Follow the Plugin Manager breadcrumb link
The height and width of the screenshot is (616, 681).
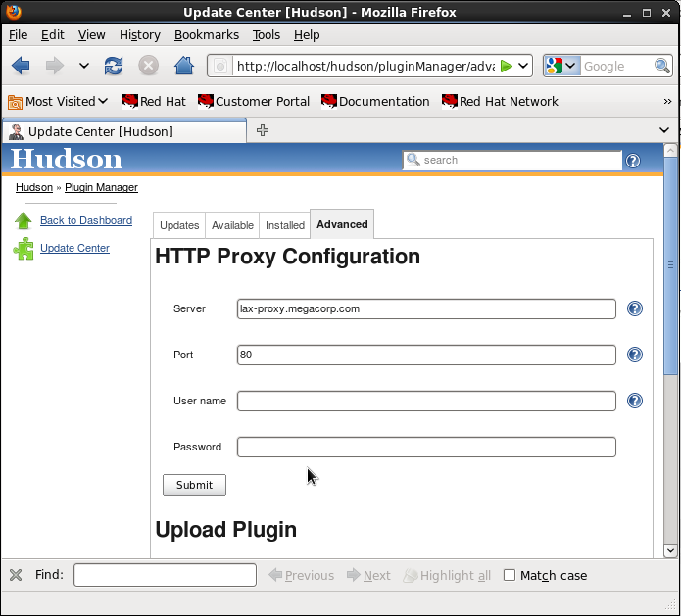point(101,187)
